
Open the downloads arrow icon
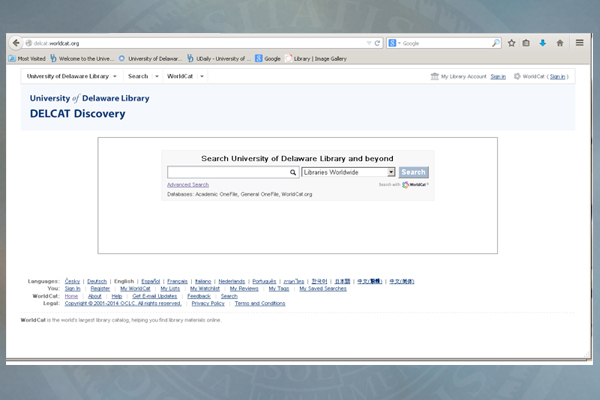pos(543,43)
